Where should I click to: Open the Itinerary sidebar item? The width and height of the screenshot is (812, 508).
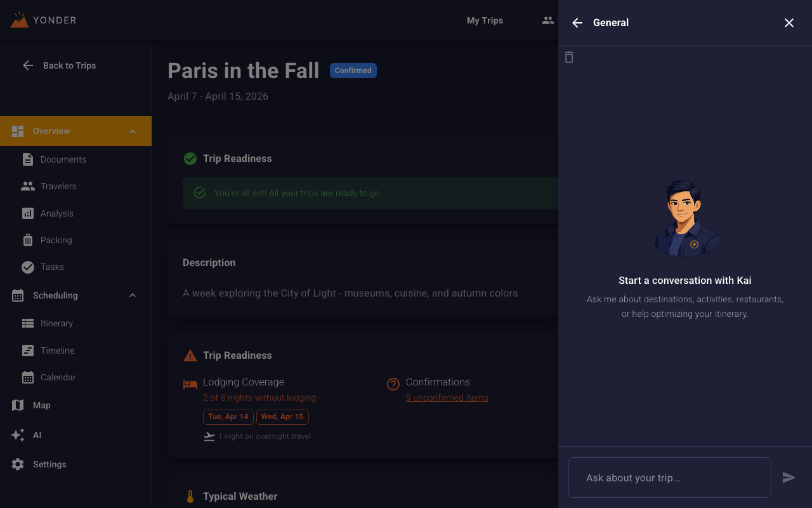56,323
